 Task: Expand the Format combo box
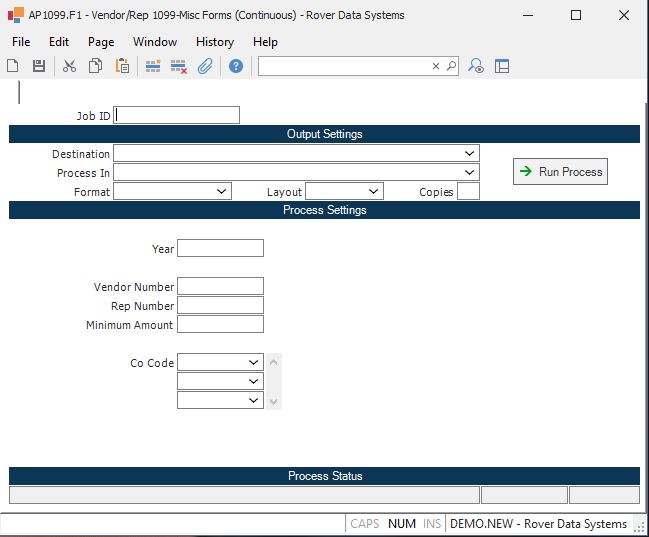click(x=222, y=191)
